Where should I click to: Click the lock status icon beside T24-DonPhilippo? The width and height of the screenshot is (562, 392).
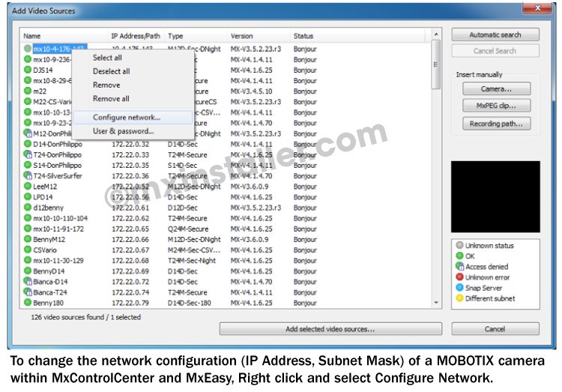pos(28,154)
